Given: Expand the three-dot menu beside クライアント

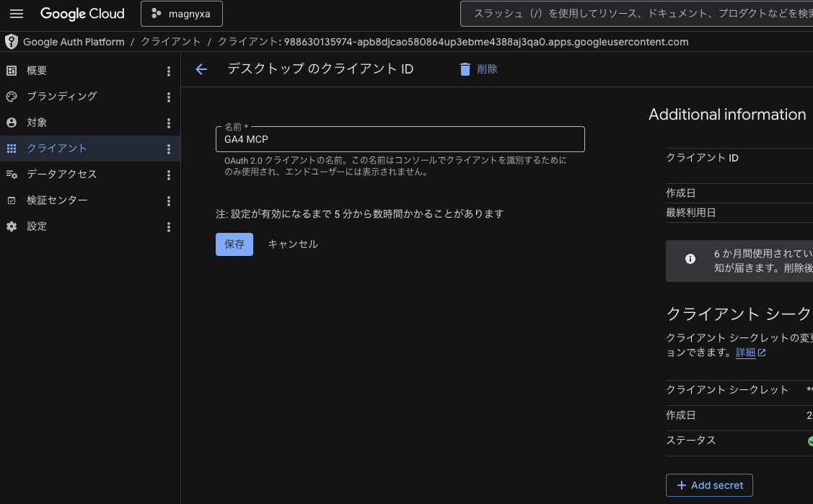Looking at the screenshot, I should 169,149.
